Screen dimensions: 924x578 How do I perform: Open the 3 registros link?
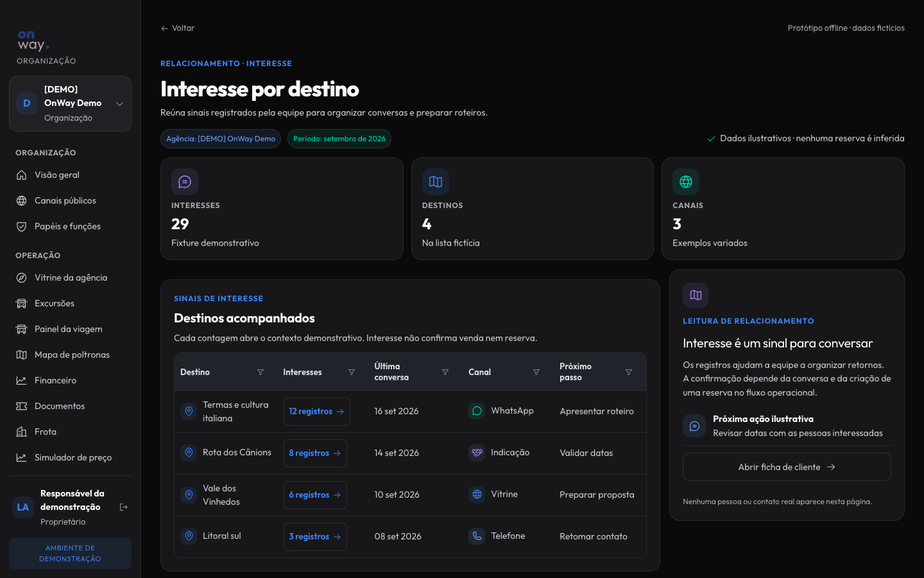tap(315, 537)
